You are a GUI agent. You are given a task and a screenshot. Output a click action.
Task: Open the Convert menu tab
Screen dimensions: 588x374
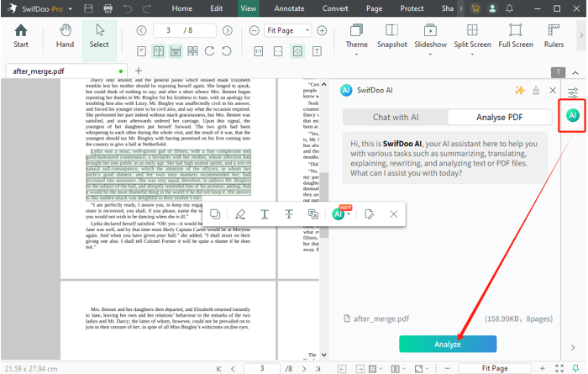pos(335,8)
